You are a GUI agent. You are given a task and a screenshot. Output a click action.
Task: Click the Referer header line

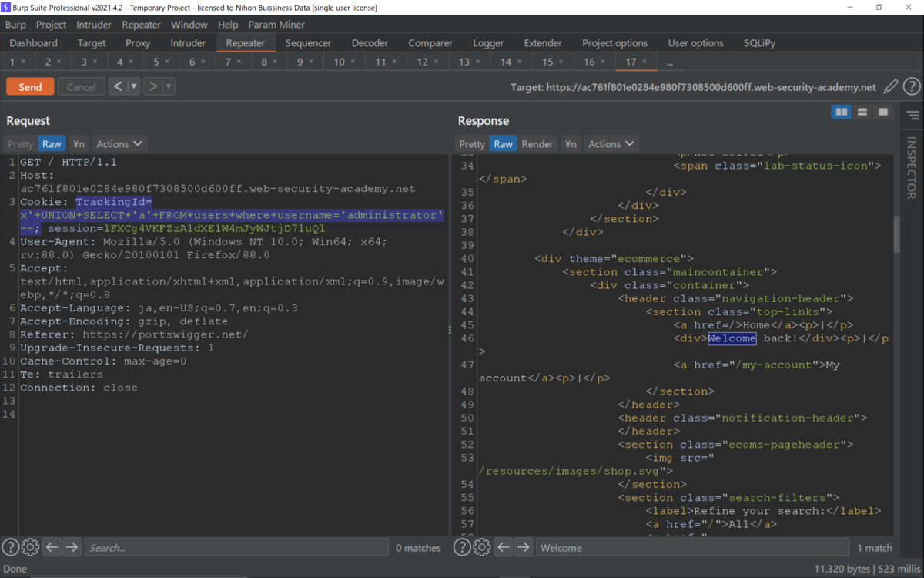[x=134, y=334]
